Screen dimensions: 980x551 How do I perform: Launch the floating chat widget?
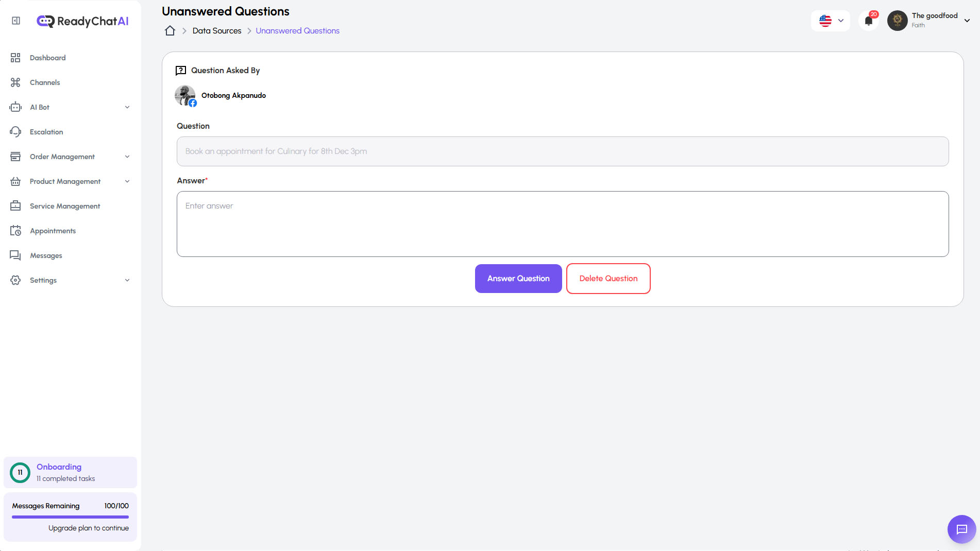coord(960,529)
